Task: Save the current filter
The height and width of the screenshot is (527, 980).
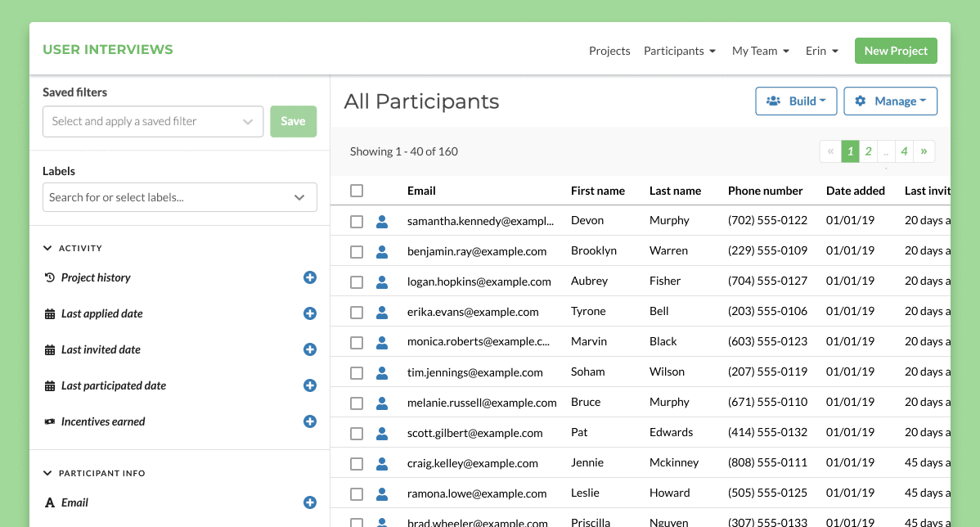Action: click(293, 121)
